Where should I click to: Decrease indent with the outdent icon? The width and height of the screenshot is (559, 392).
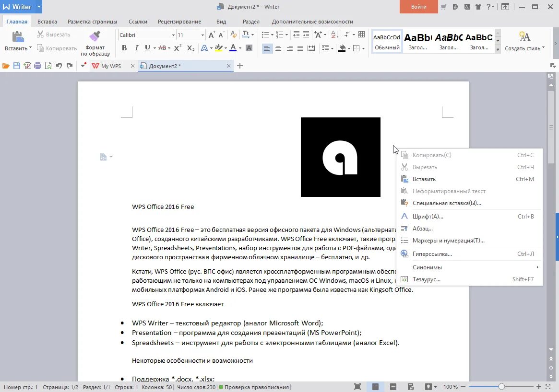click(296, 35)
